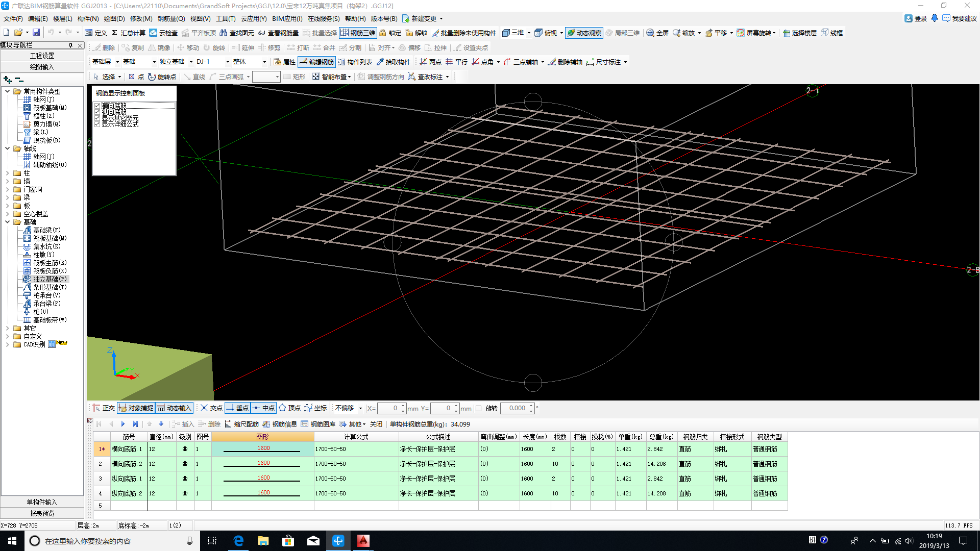Select the 旋转点 rotate point tool

(162, 77)
